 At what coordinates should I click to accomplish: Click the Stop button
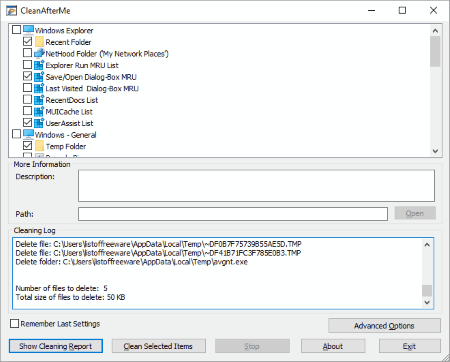pos(252,346)
